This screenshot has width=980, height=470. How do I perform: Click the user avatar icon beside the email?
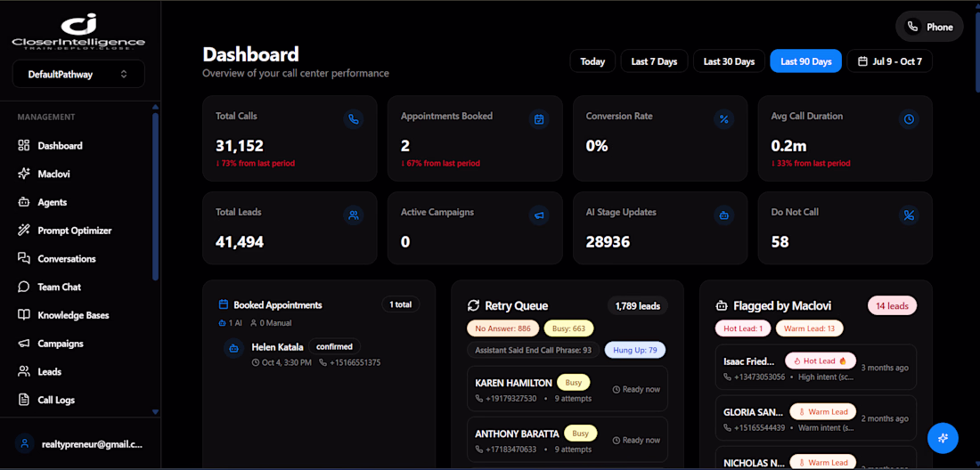(24, 444)
